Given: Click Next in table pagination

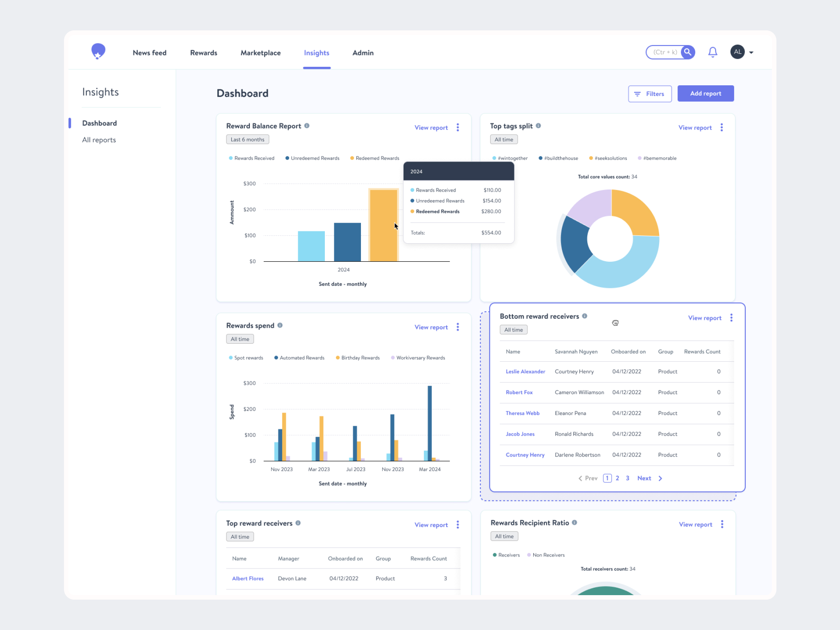Looking at the screenshot, I should pos(644,478).
